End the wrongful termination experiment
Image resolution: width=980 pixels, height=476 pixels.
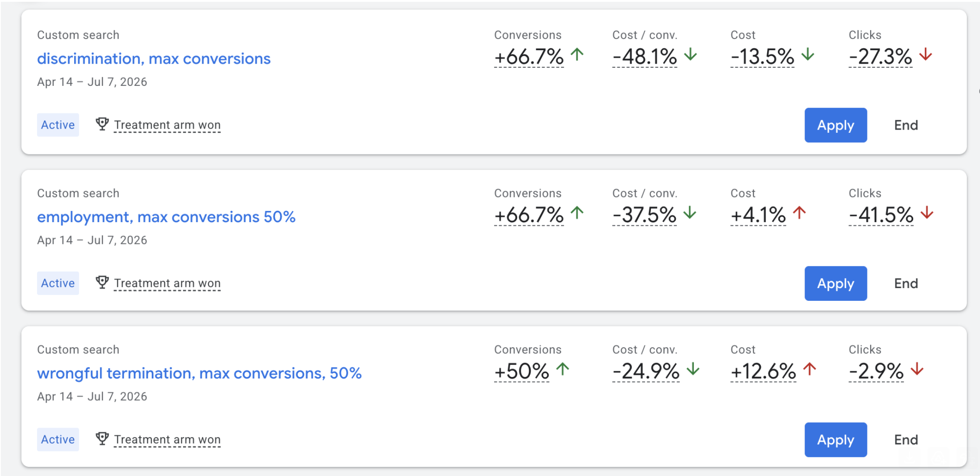(905, 439)
